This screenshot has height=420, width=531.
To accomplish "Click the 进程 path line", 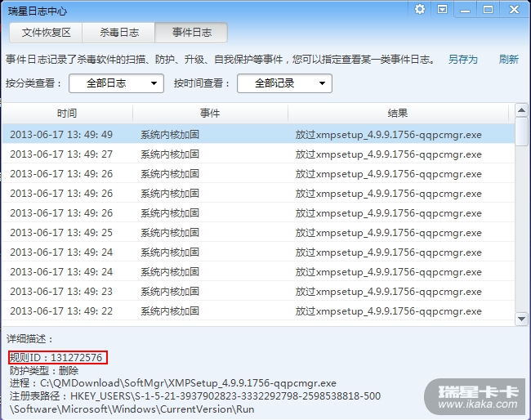I will [172, 383].
